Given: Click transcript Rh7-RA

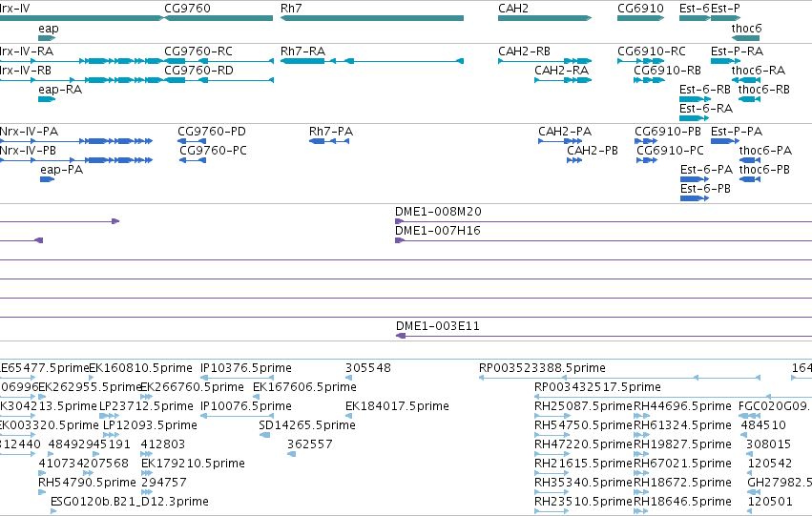Looking at the screenshot, I should (x=372, y=61).
